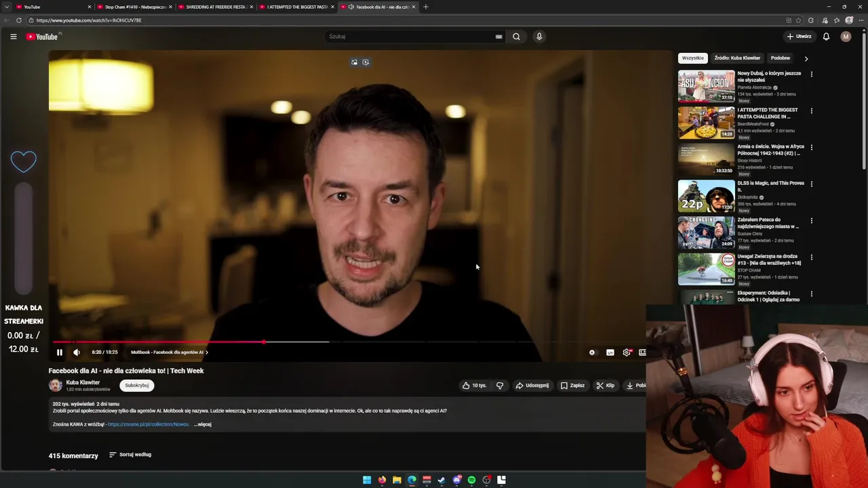Screen dimensions: 868x488
Task: Expand description with ...więcej
Action: coord(203,424)
